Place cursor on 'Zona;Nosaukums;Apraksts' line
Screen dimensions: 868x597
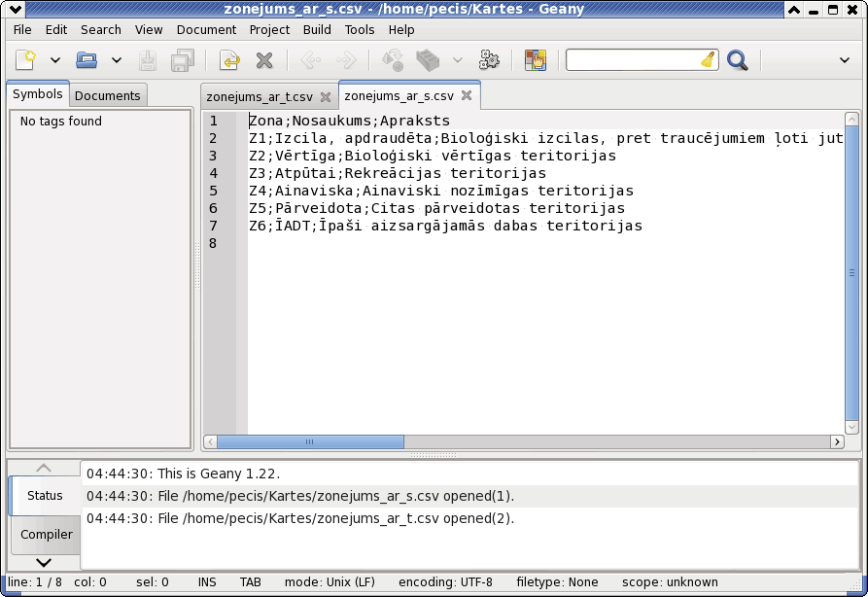tap(349, 121)
